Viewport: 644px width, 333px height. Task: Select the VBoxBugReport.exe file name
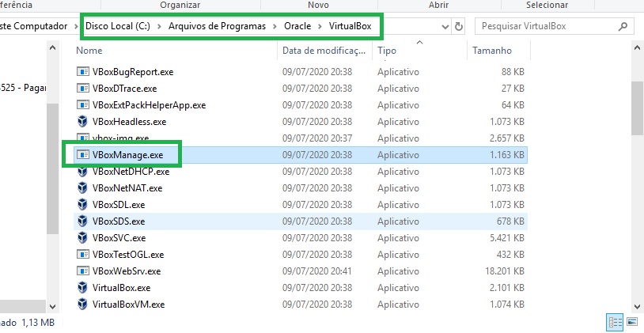click(x=133, y=72)
